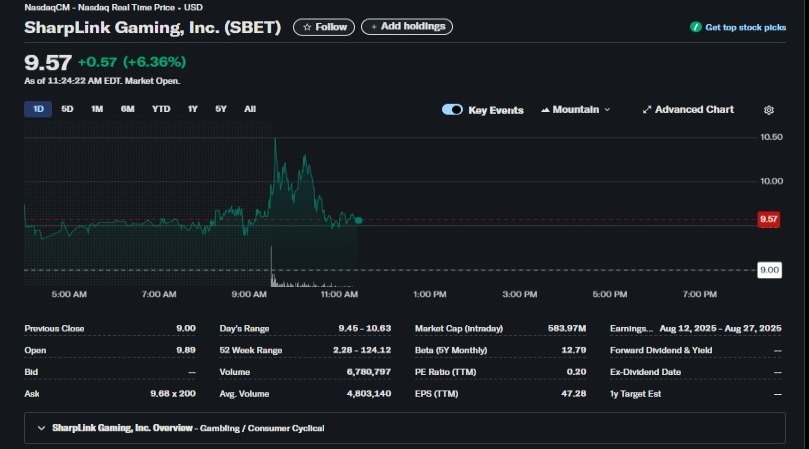809x449 pixels.
Task: Click the 1:00 PM axis label
Action: click(x=429, y=294)
